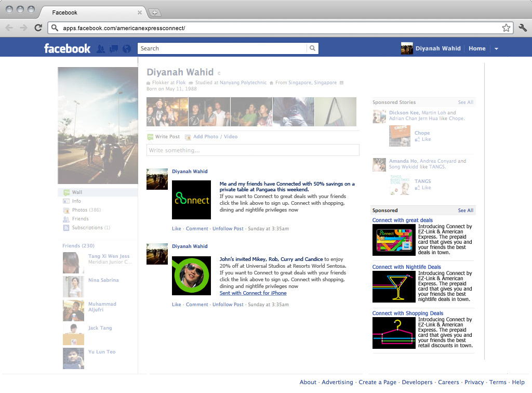Click the address bar URL
The image size is (532, 393).
click(x=124, y=28)
